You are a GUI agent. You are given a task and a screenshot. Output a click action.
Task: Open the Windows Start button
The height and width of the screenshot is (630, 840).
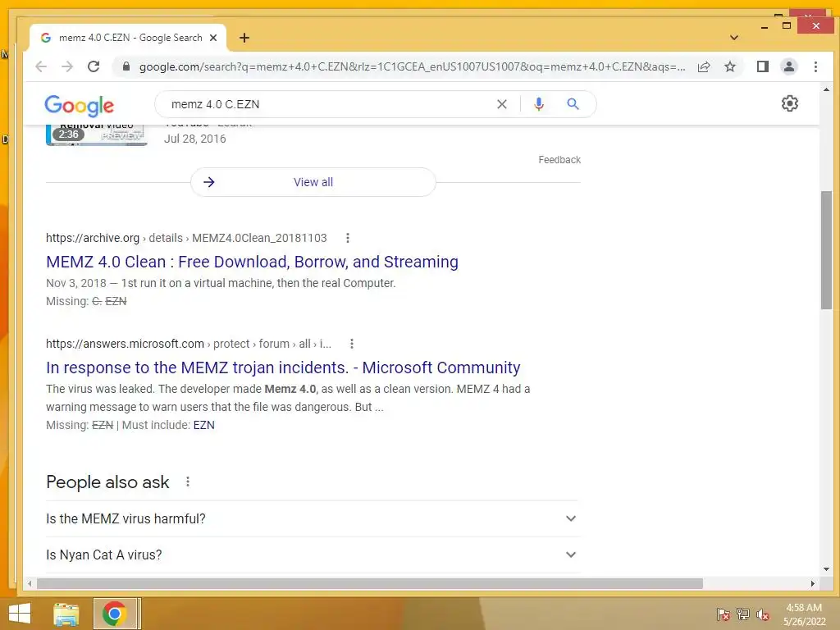pyautogui.click(x=20, y=614)
